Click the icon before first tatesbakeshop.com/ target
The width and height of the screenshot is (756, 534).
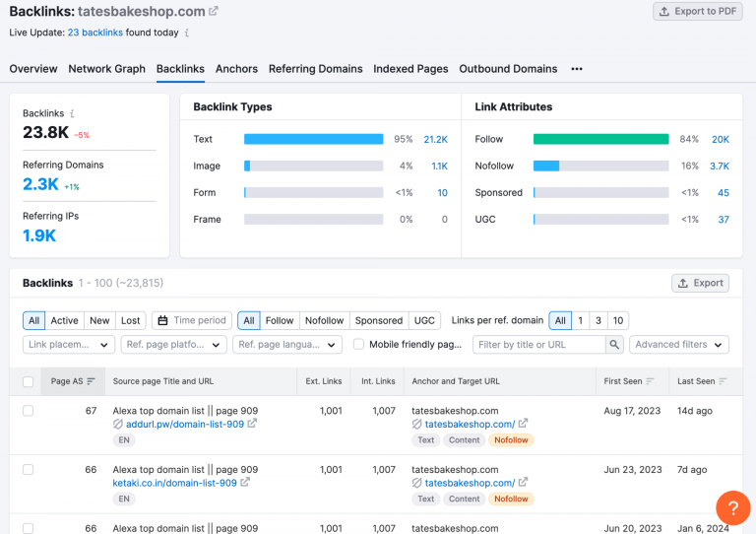(416, 424)
